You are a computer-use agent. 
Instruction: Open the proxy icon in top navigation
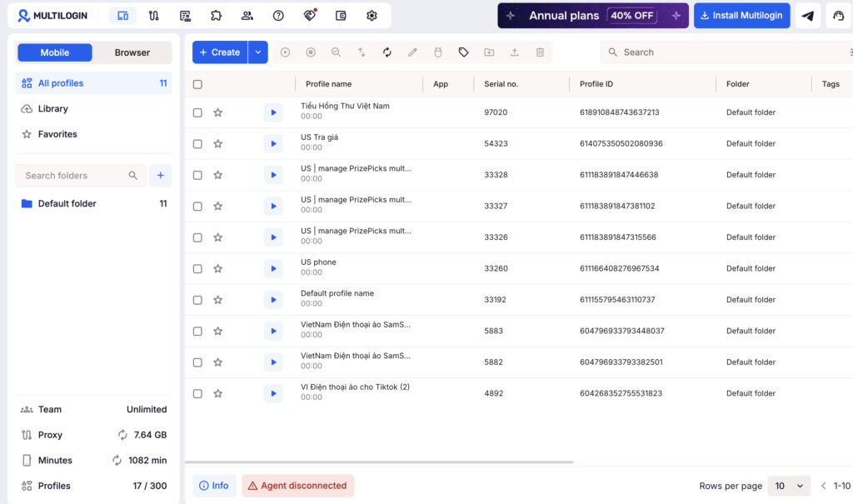click(x=154, y=16)
